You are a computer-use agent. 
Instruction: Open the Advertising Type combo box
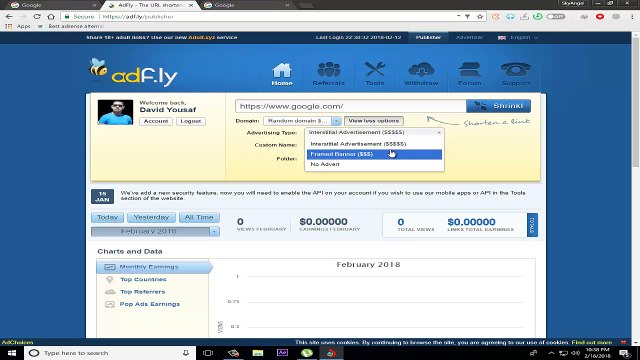click(x=374, y=132)
